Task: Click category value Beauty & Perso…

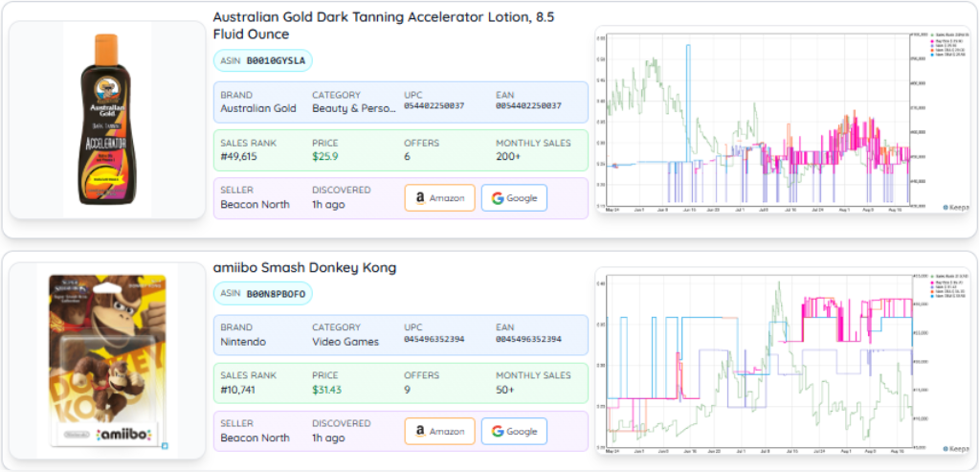Action: click(x=354, y=108)
